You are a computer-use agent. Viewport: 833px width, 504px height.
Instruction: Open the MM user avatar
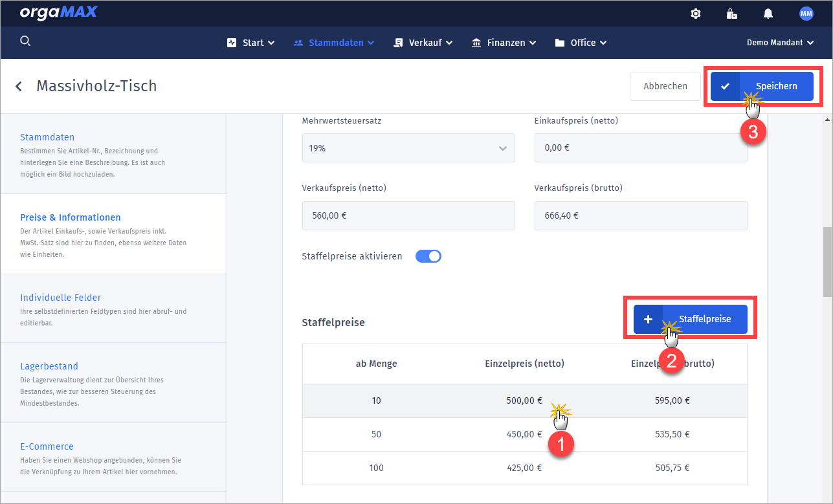click(806, 14)
